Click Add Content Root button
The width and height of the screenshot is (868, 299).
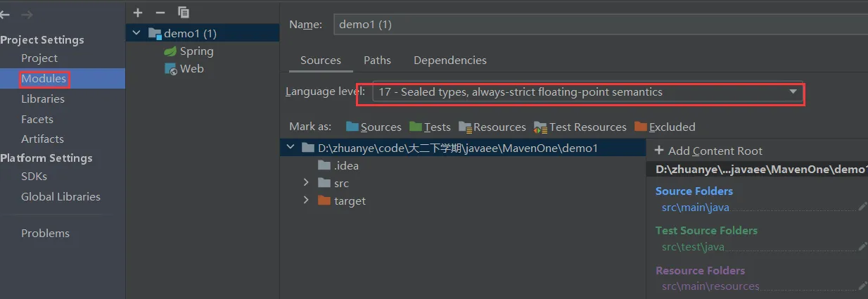708,151
